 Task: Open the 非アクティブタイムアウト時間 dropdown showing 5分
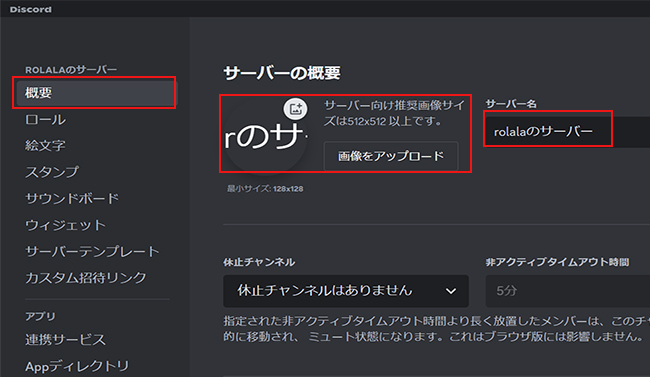[x=568, y=291]
